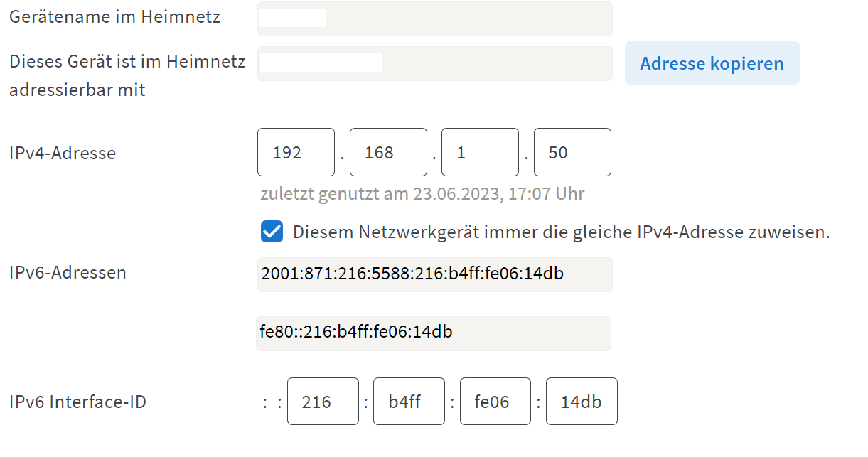This screenshot has width=868, height=457.
Task: Select the Gerätename im Heimnetz field
Action: tap(434, 18)
